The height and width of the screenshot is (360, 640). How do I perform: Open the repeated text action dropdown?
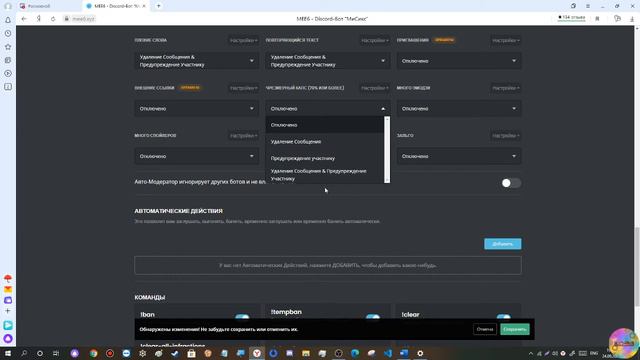(x=328, y=61)
